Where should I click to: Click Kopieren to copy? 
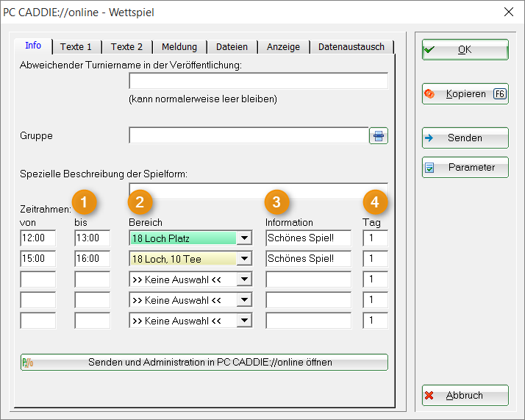pos(465,93)
